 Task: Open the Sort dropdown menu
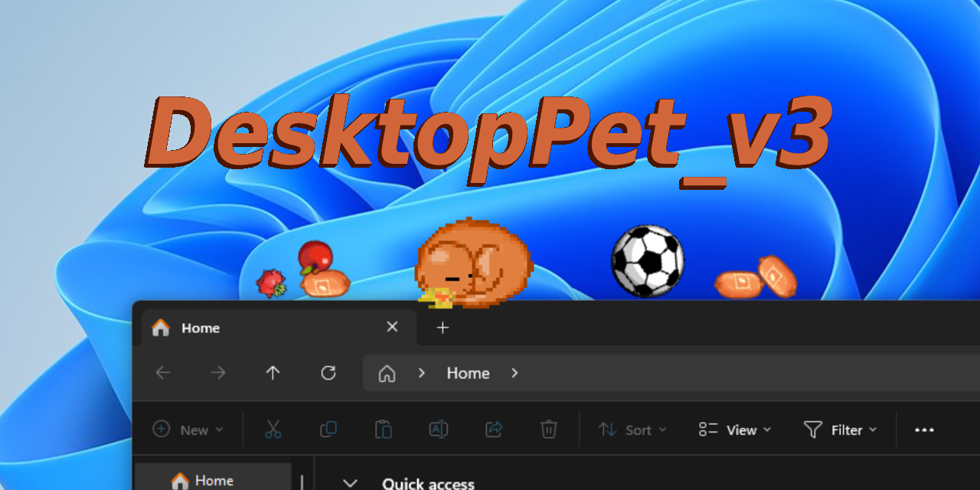[x=632, y=430]
